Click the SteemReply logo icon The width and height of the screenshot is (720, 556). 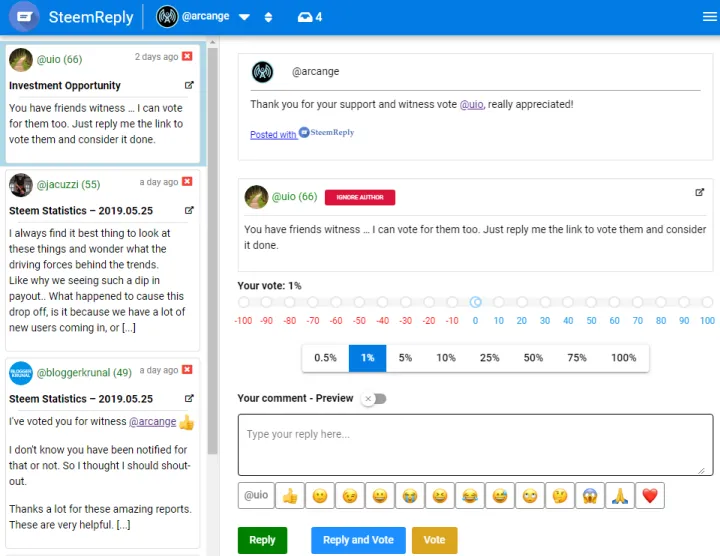[x=24, y=17]
